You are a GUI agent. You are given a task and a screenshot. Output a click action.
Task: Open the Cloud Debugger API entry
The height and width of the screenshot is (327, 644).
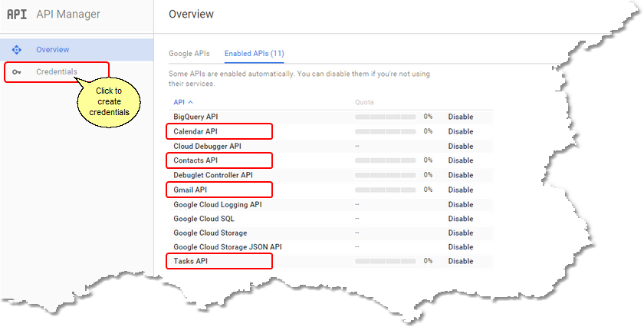pyautogui.click(x=208, y=147)
